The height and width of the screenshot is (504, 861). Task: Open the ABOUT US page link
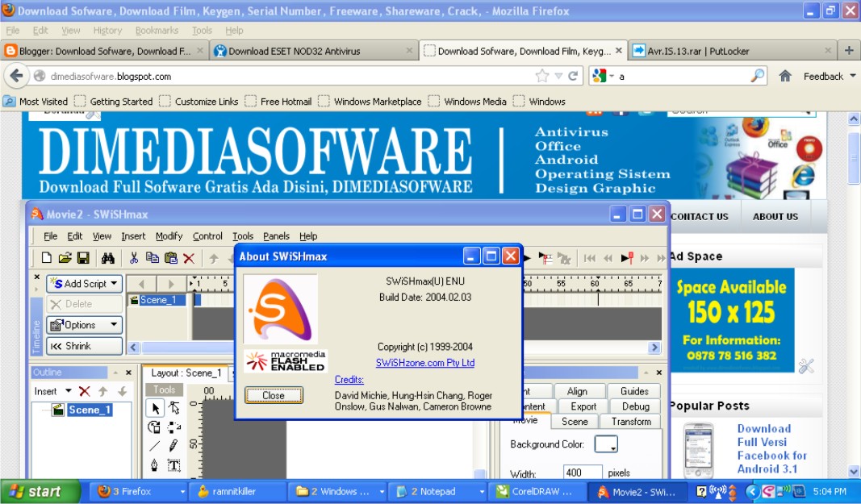point(775,217)
